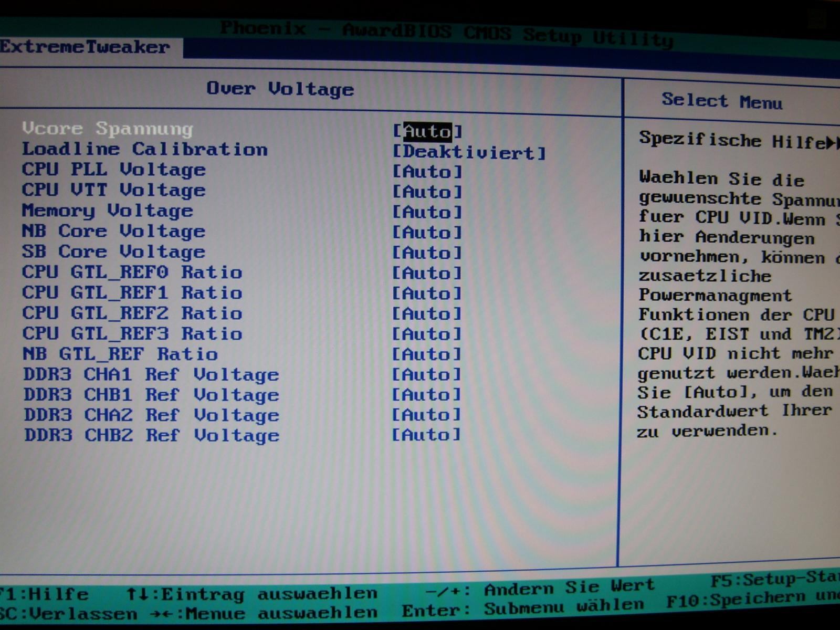Viewport: 840px width, 630px height.
Task: Click the "F1:Hilfe" key hint
Action: (44, 594)
